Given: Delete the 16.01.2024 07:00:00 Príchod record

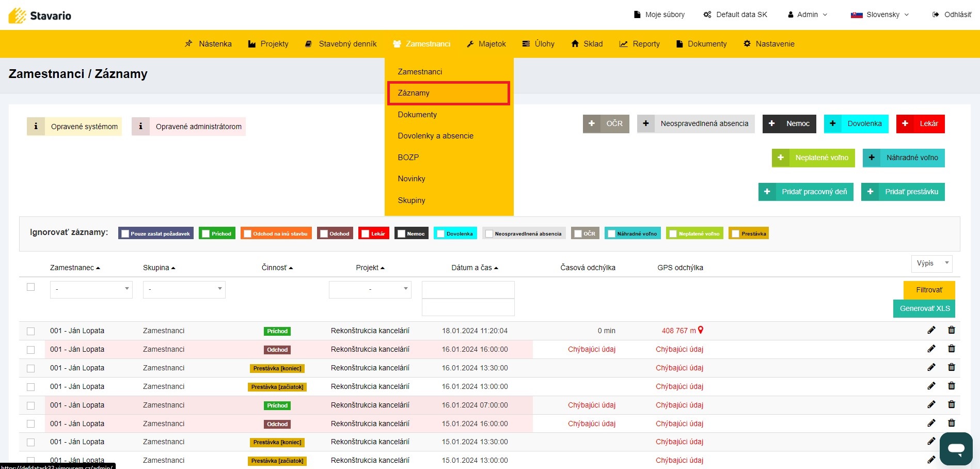Looking at the screenshot, I should coord(952,404).
